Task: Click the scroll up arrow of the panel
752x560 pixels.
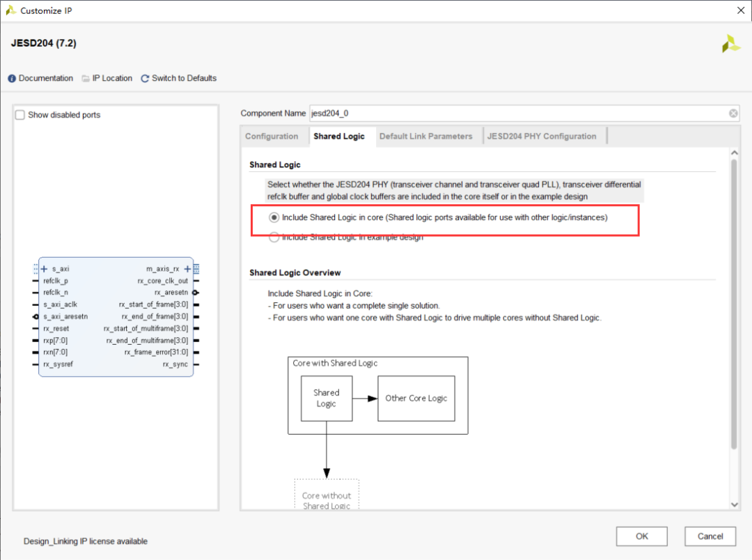Action: point(735,153)
